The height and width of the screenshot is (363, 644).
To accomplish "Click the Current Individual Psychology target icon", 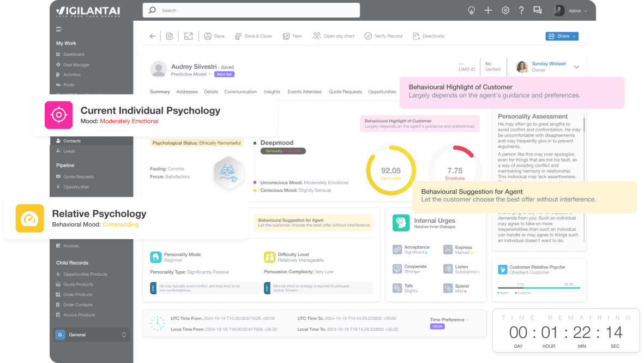I will coord(59,115).
